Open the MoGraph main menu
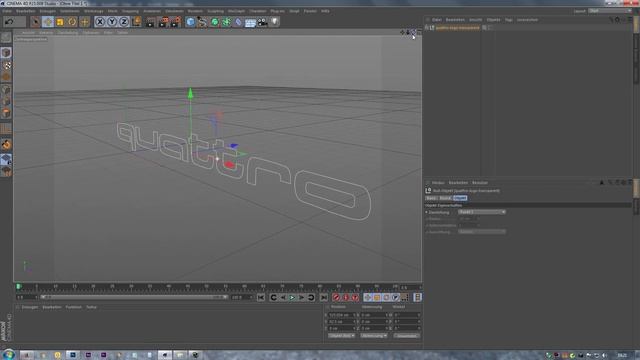Image resolution: width=640 pixels, height=360 pixels. point(236,11)
